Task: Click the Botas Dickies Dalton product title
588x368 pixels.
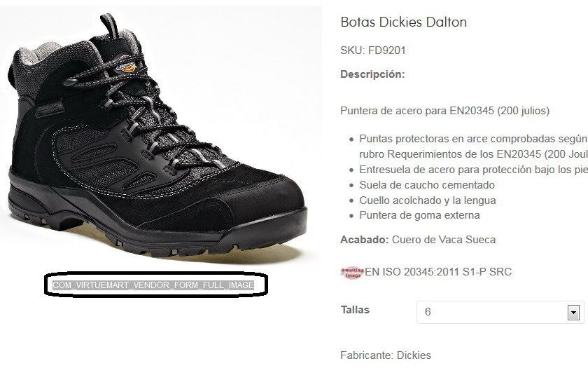Action: tap(403, 22)
